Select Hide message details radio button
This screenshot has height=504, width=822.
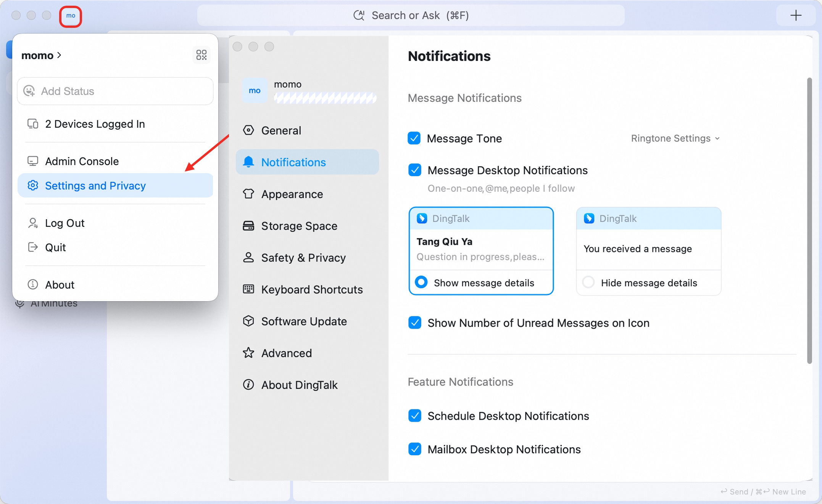(588, 282)
